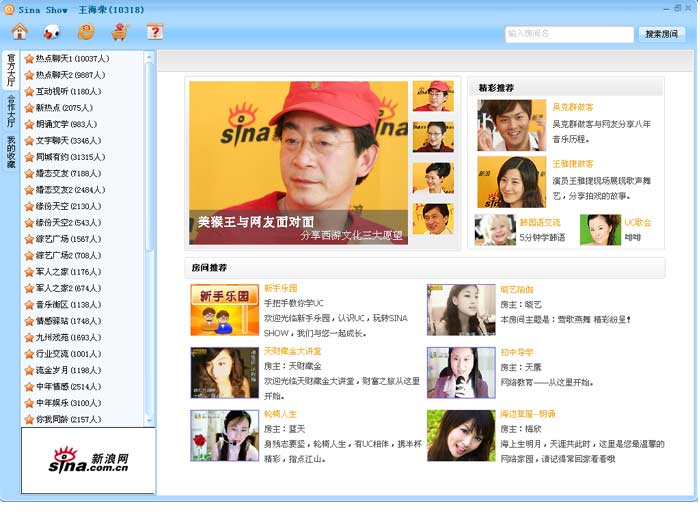The height and width of the screenshot is (525, 700).
Task: Click star icon beside 中年娱乐
Action: coord(29,403)
